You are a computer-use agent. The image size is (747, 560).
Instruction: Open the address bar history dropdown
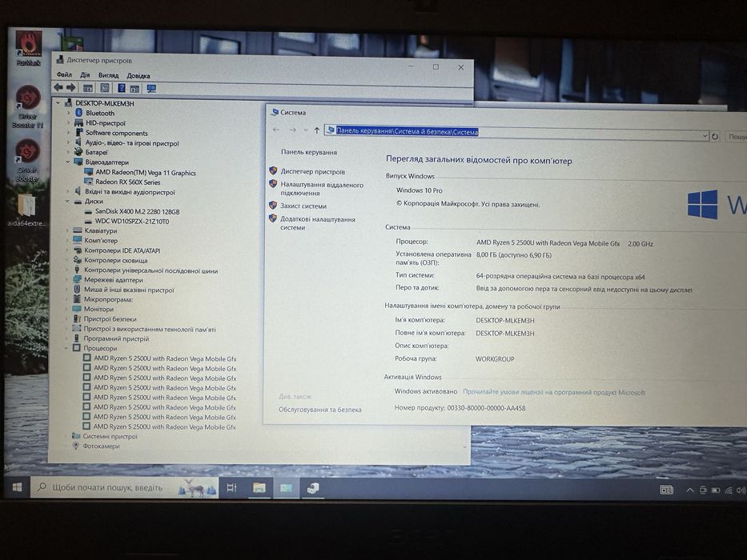coord(705,136)
